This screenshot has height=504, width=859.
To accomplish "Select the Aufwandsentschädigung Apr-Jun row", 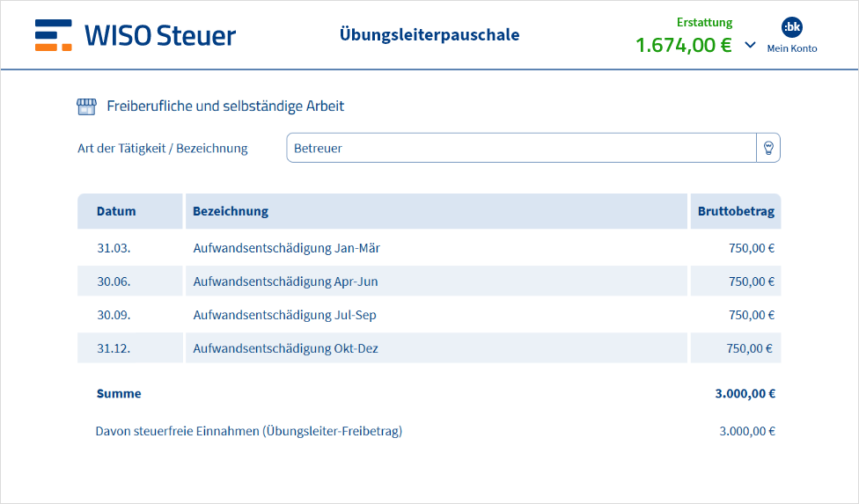I will point(285,281).
